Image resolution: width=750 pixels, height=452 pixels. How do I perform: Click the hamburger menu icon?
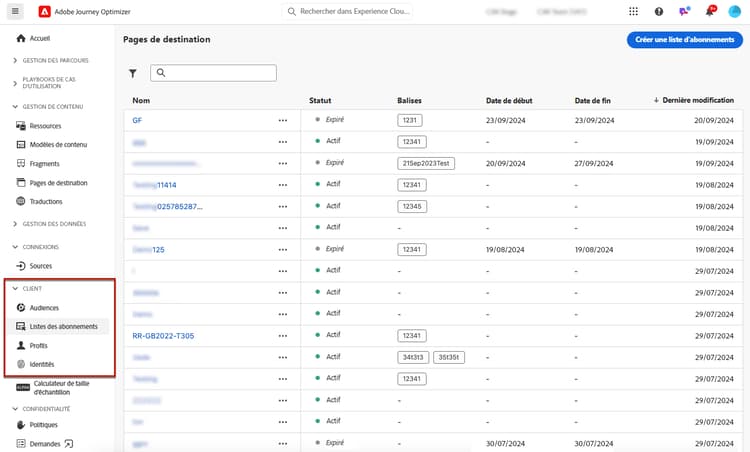[15, 12]
